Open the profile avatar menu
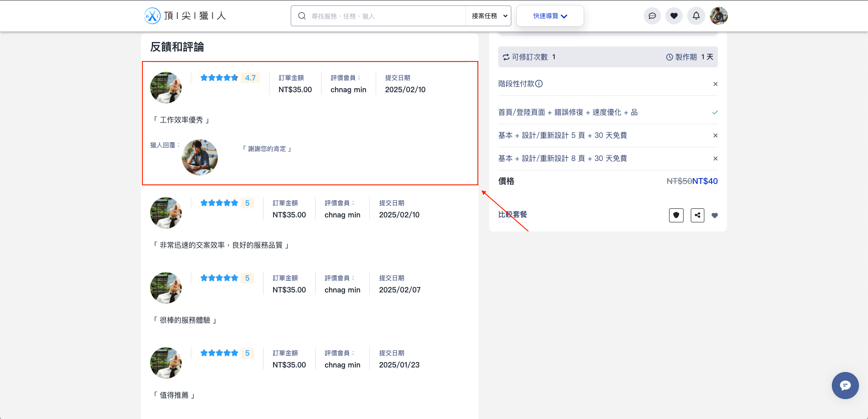The width and height of the screenshot is (868, 419). click(x=719, y=15)
